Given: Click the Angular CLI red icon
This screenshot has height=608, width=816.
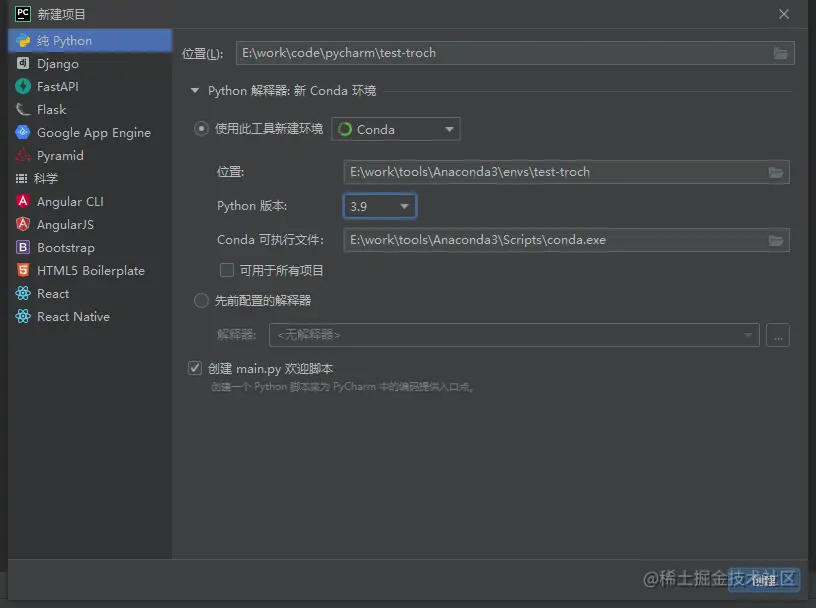Looking at the screenshot, I should tap(23, 201).
